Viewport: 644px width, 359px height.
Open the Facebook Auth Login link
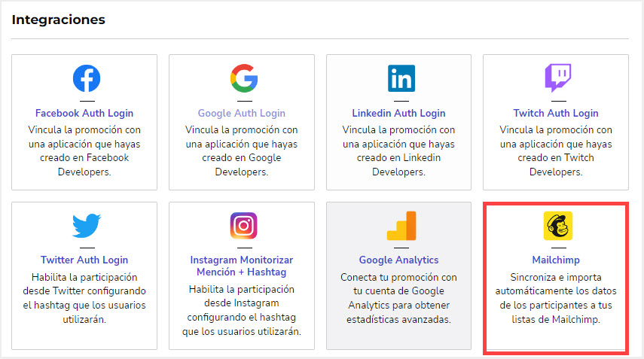click(84, 113)
